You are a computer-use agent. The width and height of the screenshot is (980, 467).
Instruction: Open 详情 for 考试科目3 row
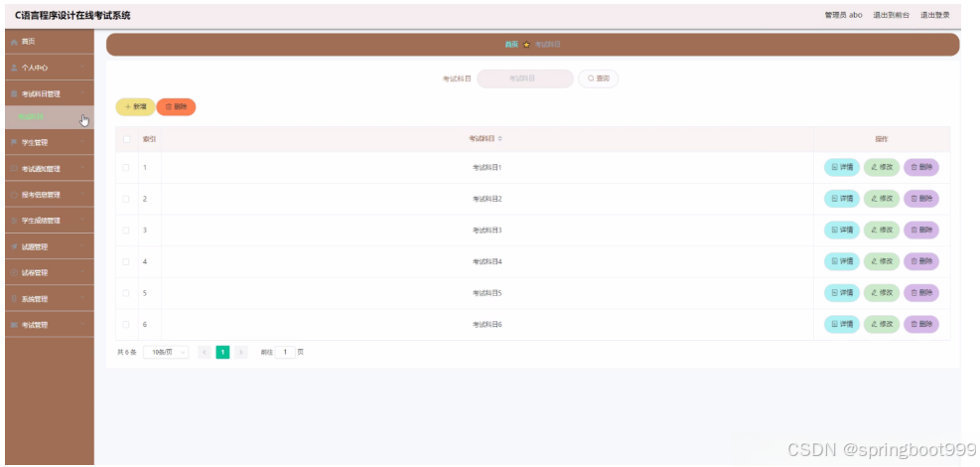tap(842, 231)
